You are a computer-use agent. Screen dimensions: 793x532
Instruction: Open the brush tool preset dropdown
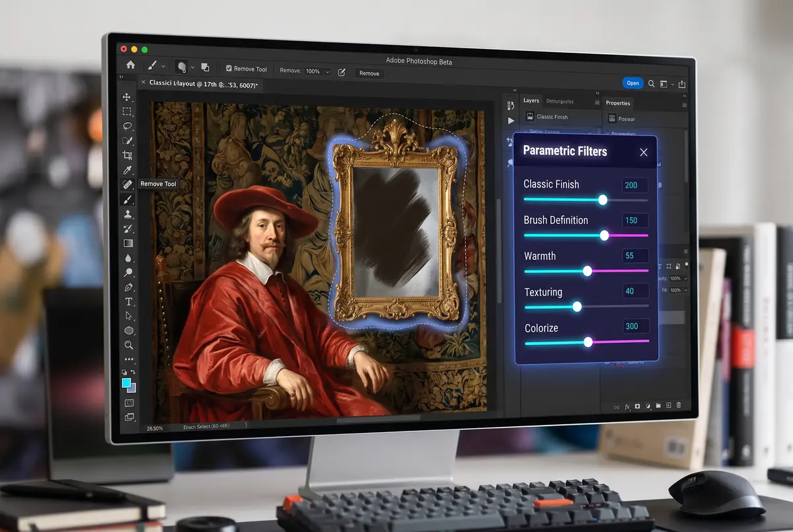point(163,67)
